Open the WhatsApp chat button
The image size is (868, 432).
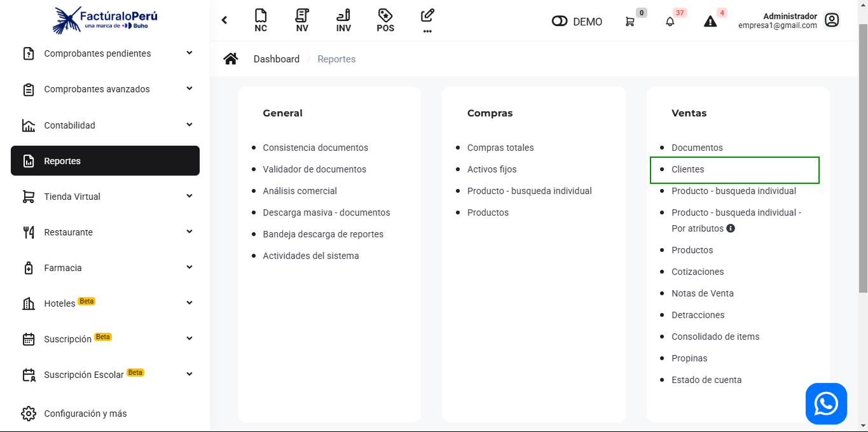pyautogui.click(x=826, y=403)
